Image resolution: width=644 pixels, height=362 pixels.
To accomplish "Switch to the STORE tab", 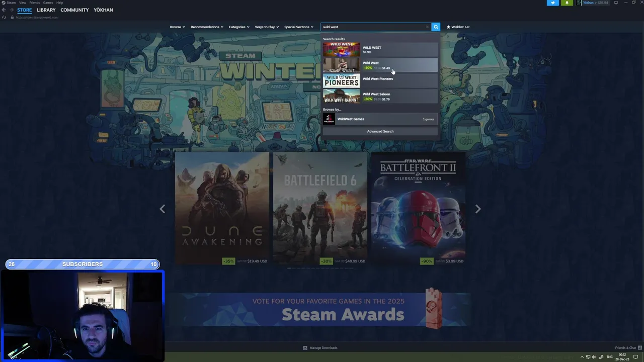I will pyautogui.click(x=24, y=10).
